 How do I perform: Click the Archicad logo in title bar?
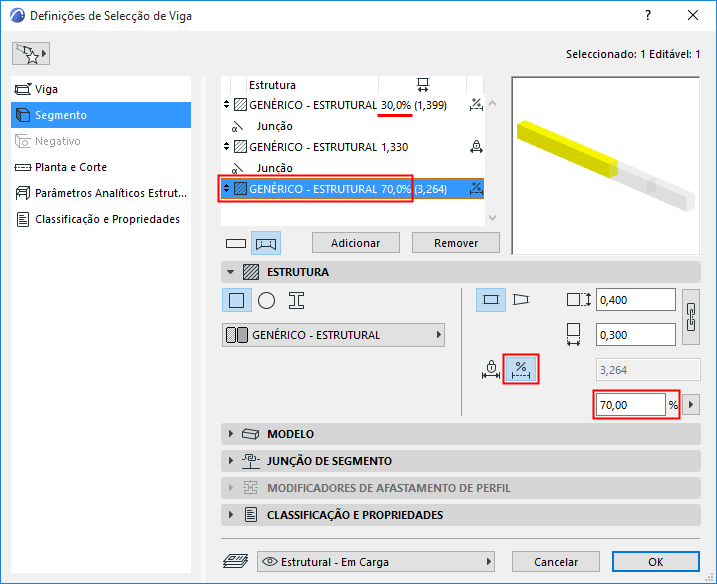click(17, 15)
